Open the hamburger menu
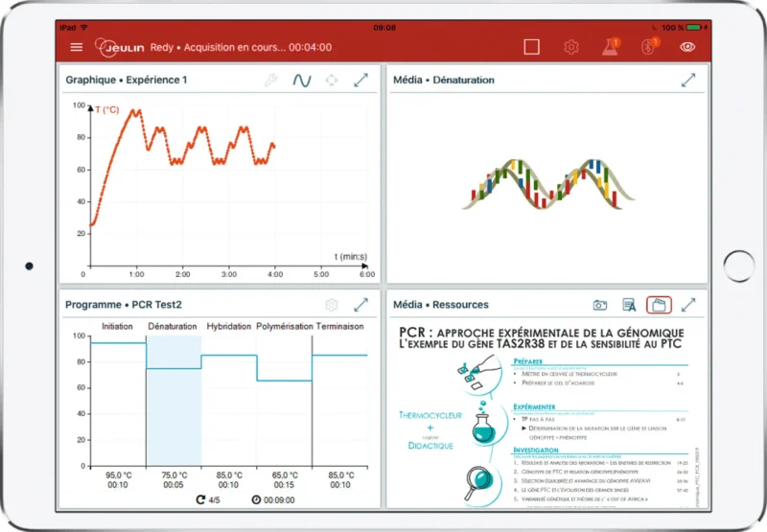The image size is (767, 532). 77,47
